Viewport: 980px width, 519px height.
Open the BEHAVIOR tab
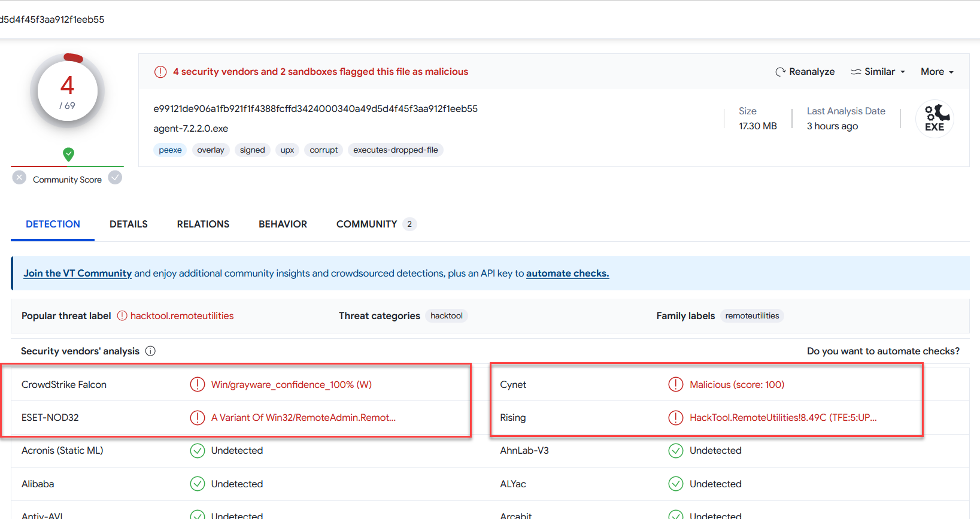tap(283, 224)
